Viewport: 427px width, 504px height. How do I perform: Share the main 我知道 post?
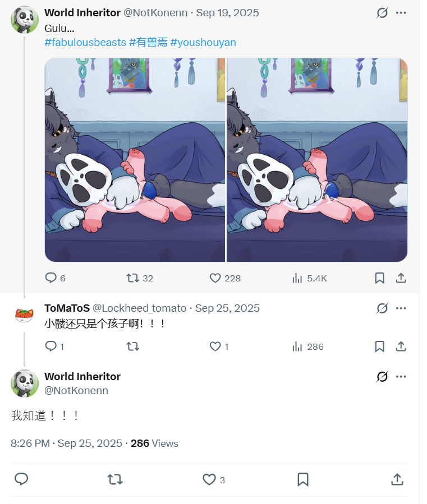397,479
